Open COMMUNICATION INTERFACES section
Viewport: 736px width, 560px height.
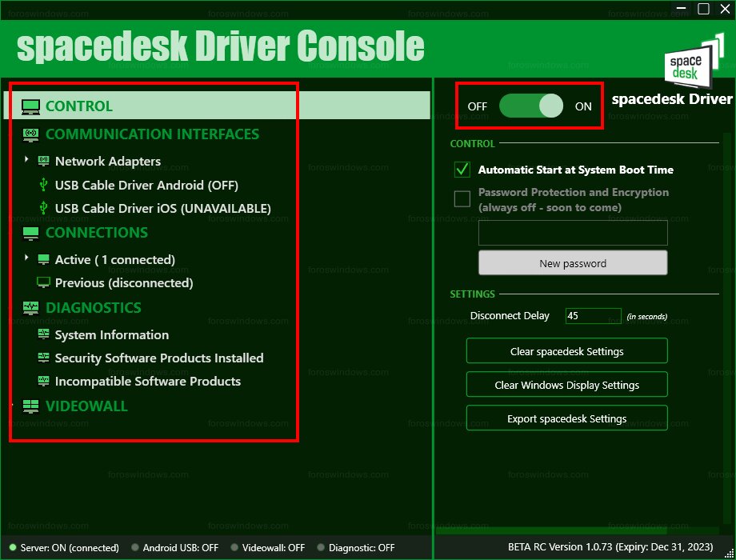coord(152,134)
